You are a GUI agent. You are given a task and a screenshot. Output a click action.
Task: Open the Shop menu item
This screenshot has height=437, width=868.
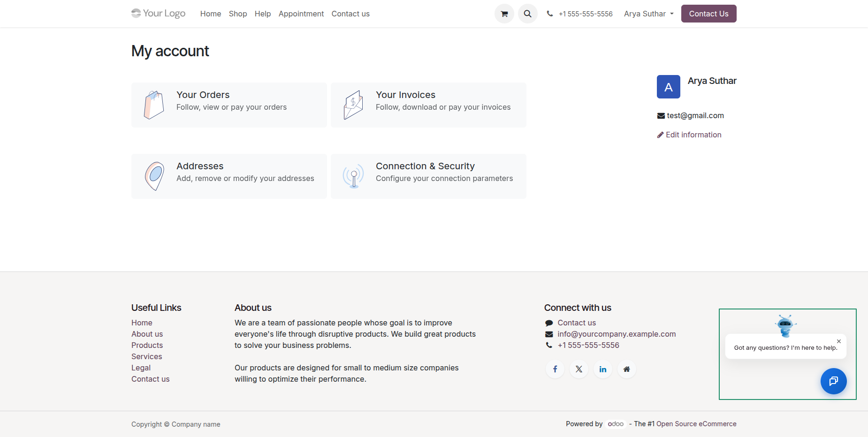click(238, 14)
